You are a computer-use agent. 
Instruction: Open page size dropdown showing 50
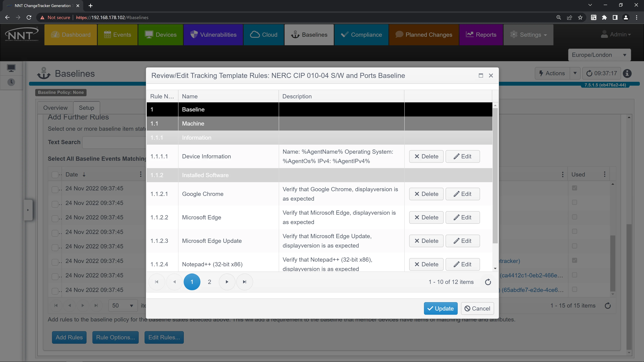point(123,306)
